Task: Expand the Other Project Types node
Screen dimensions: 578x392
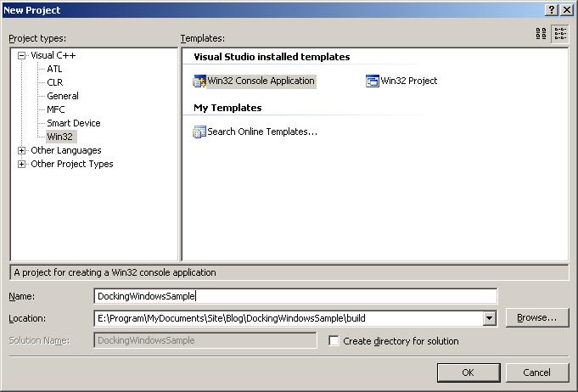Action: tap(22, 165)
